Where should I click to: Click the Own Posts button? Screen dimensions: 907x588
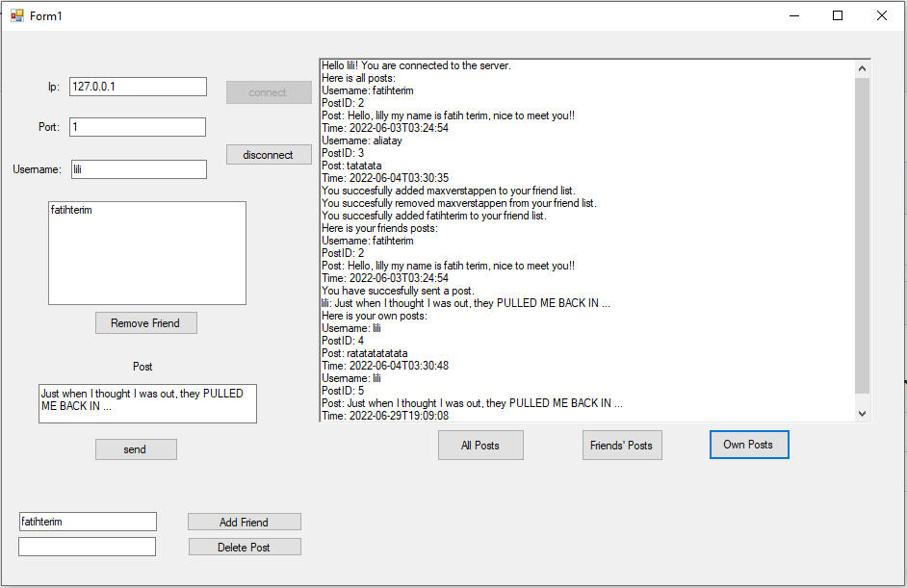pyautogui.click(x=749, y=445)
